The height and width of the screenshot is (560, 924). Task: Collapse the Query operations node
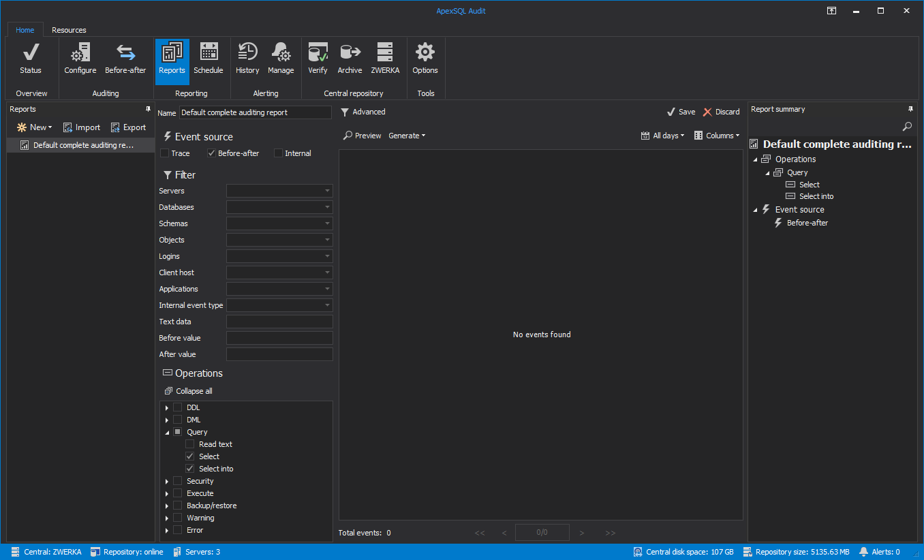(x=166, y=432)
